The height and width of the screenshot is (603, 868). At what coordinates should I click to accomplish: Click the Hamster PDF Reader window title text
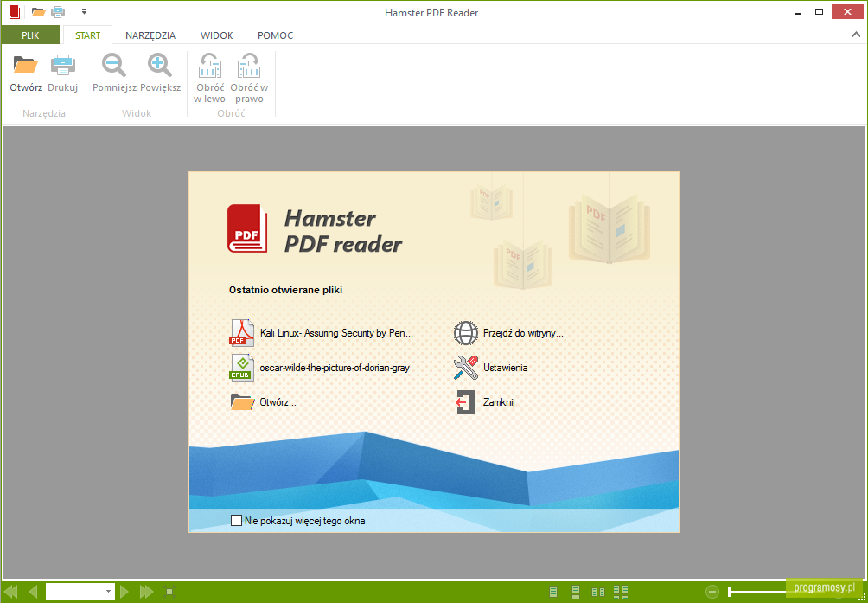click(x=431, y=12)
